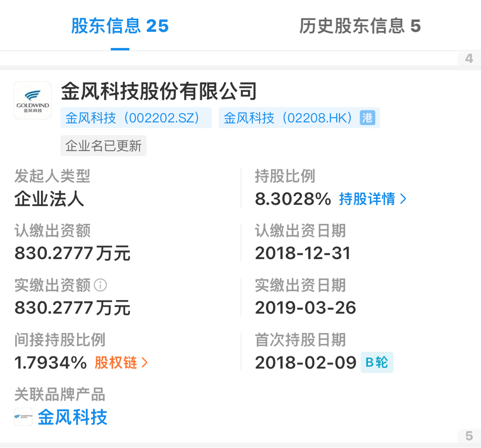Tap the Goldwind company logo
This screenshot has height=448, width=481.
click(32, 100)
